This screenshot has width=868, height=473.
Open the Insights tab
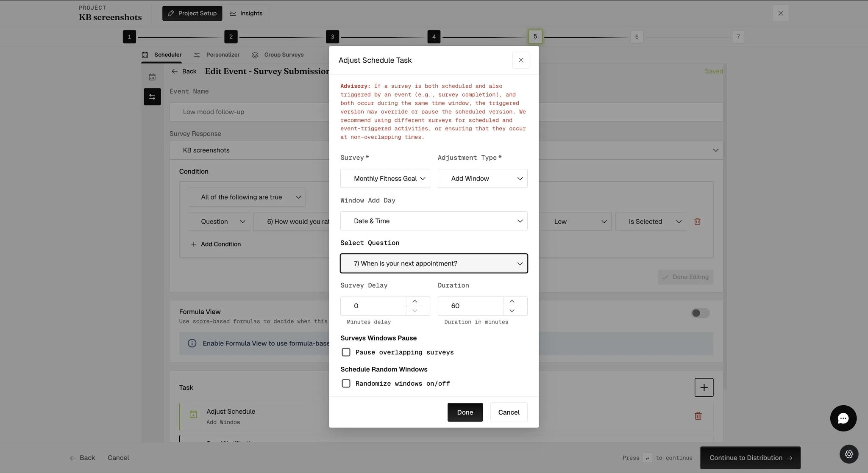point(246,13)
